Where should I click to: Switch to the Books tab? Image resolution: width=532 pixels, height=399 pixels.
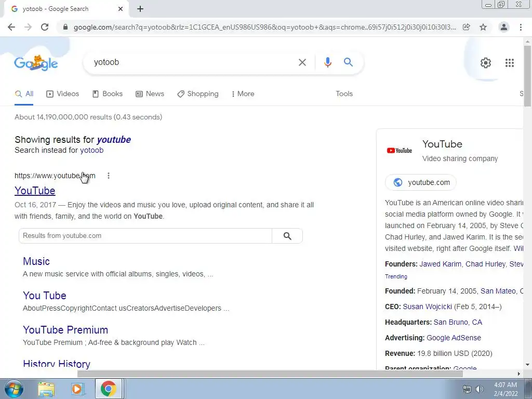tap(108, 94)
